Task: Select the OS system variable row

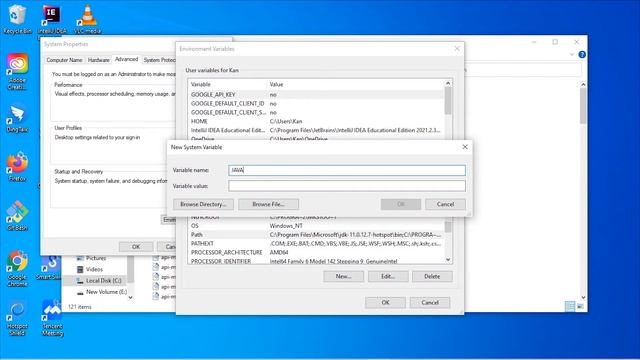Action: (x=316, y=226)
